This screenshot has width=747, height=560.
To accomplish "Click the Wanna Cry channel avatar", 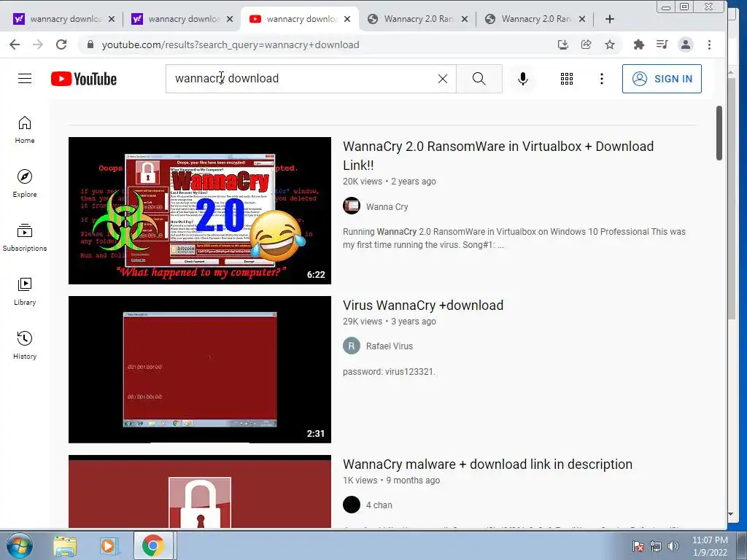I will (x=352, y=206).
